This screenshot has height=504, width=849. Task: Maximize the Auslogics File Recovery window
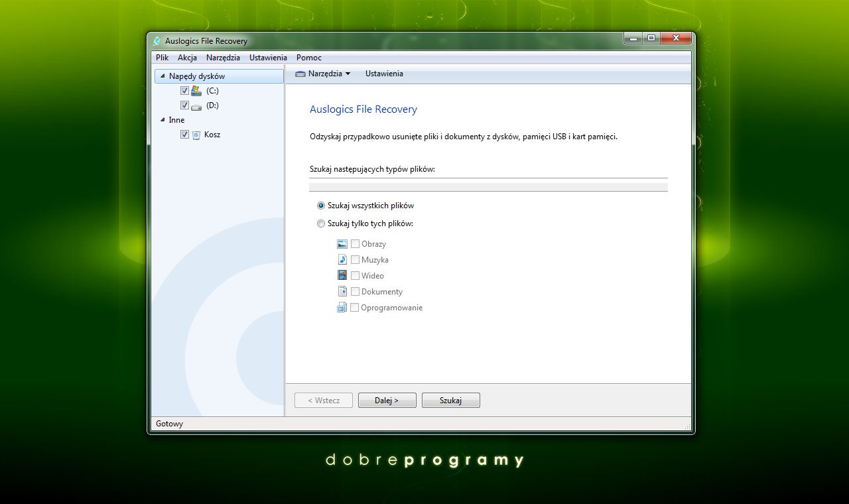pyautogui.click(x=651, y=38)
